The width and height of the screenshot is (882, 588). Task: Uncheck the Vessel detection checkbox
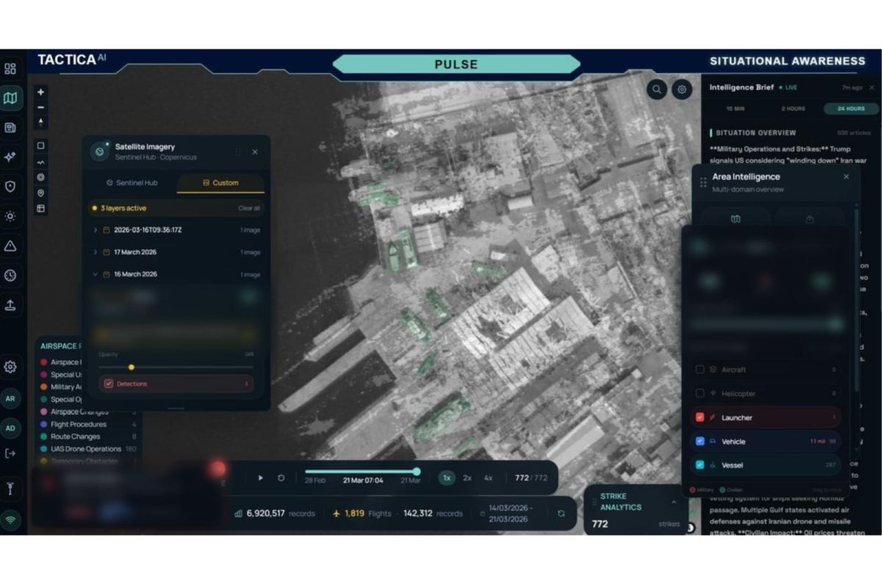click(x=700, y=465)
